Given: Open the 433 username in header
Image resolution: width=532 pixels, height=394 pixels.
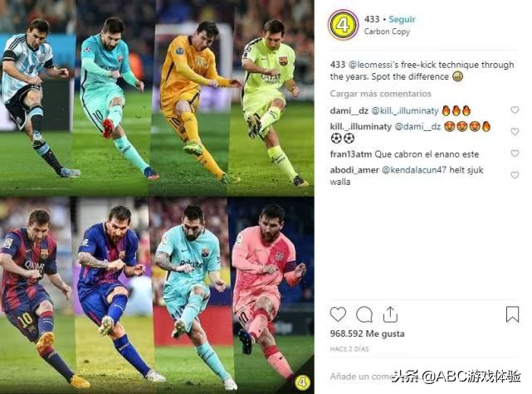Looking at the screenshot, I should pyautogui.click(x=372, y=19).
